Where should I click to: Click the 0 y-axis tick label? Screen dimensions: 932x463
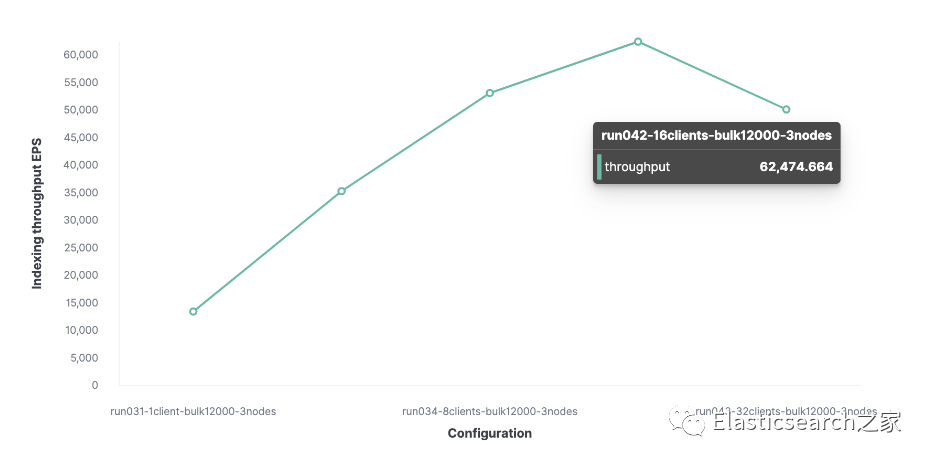coord(95,385)
